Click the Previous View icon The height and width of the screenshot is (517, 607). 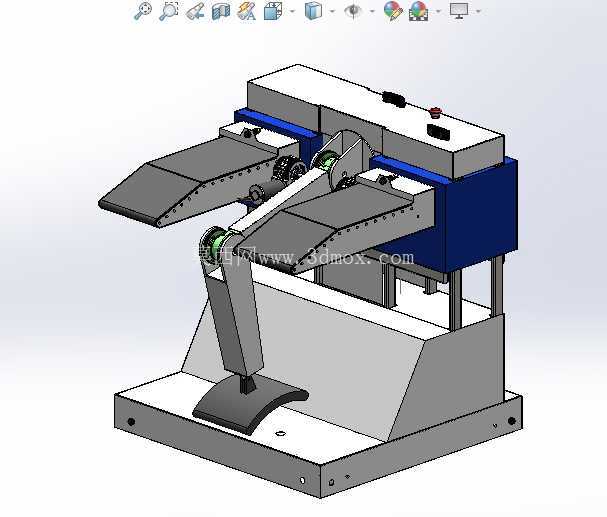click(195, 11)
